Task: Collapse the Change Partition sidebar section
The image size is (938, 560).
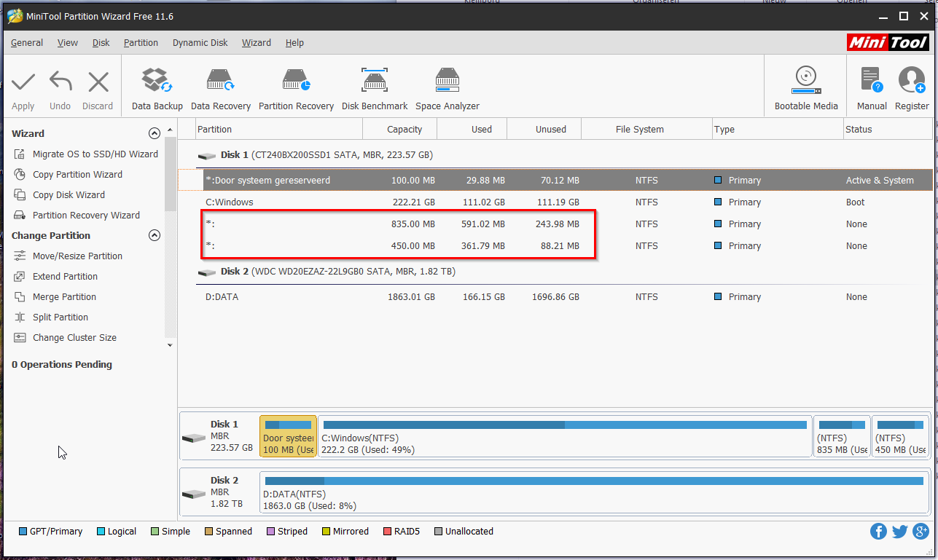Action: 154,235
